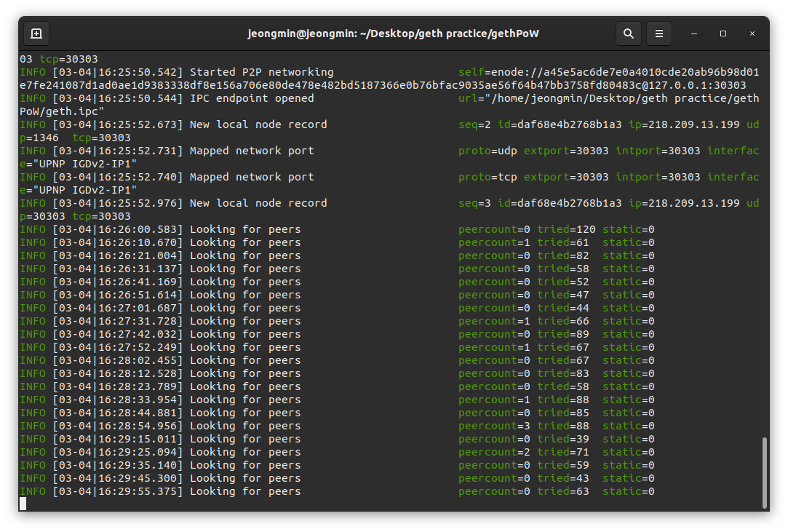Open a new terminal tab
This screenshot has height=532, width=788.
pyautogui.click(x=36, y=33)
